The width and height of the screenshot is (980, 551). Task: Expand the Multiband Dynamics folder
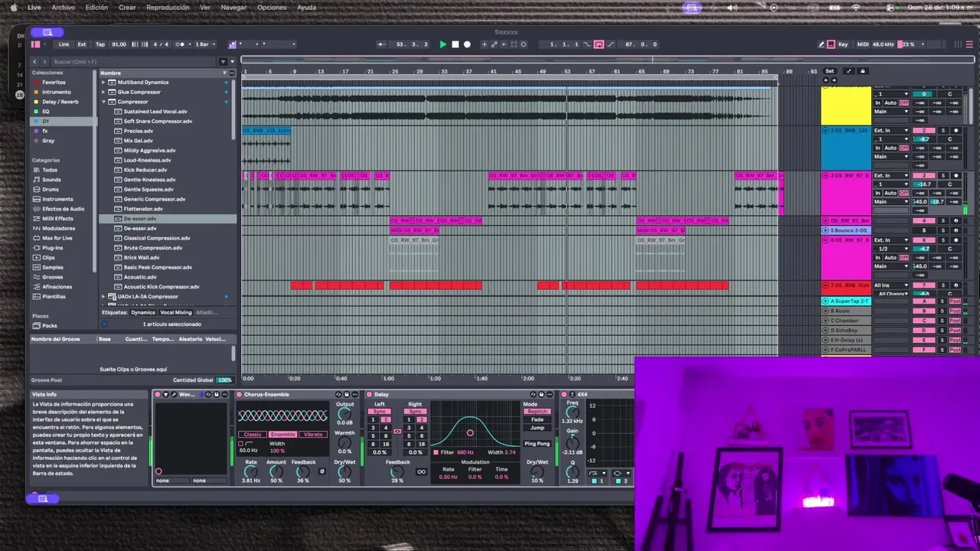(103, 82)
